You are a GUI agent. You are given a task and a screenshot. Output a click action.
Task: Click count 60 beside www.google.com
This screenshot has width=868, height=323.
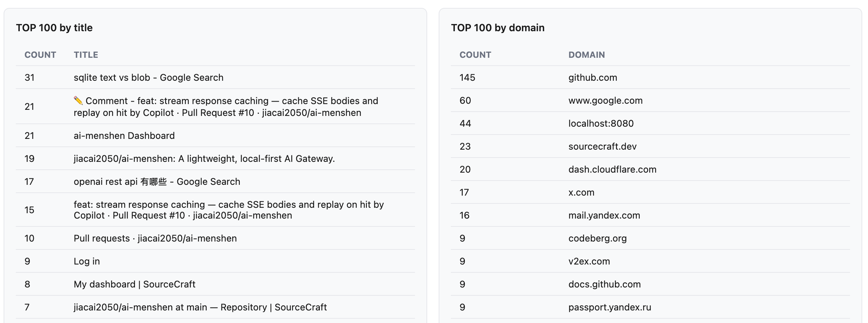(x=465, y=100)
